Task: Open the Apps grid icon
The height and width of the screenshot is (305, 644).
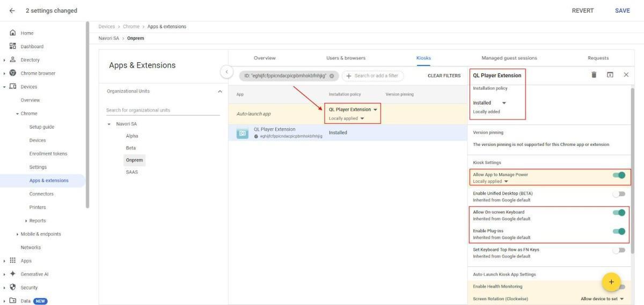Action: 12,261
